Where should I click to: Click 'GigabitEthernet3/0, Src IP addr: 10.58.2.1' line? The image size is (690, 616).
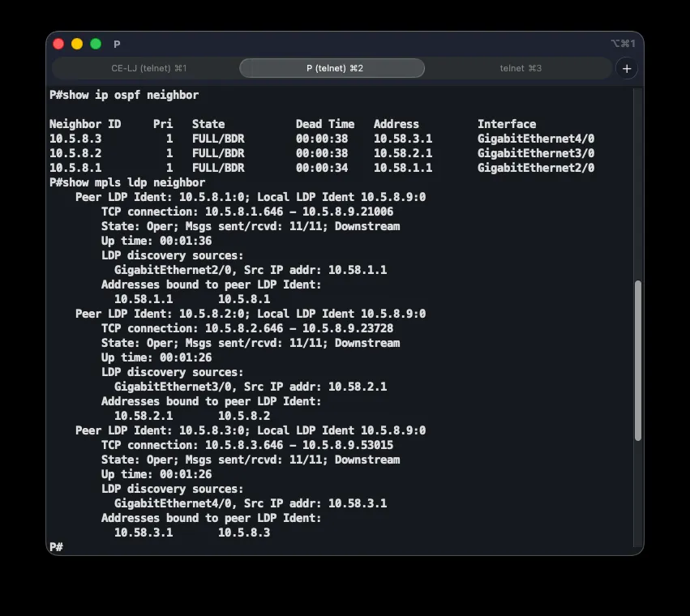(x=251, y=387)
